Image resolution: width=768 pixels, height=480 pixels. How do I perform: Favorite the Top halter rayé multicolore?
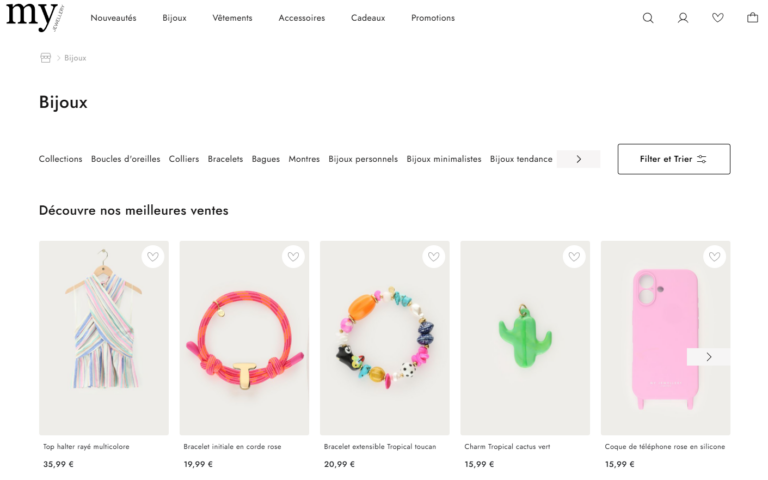[153, 257]
